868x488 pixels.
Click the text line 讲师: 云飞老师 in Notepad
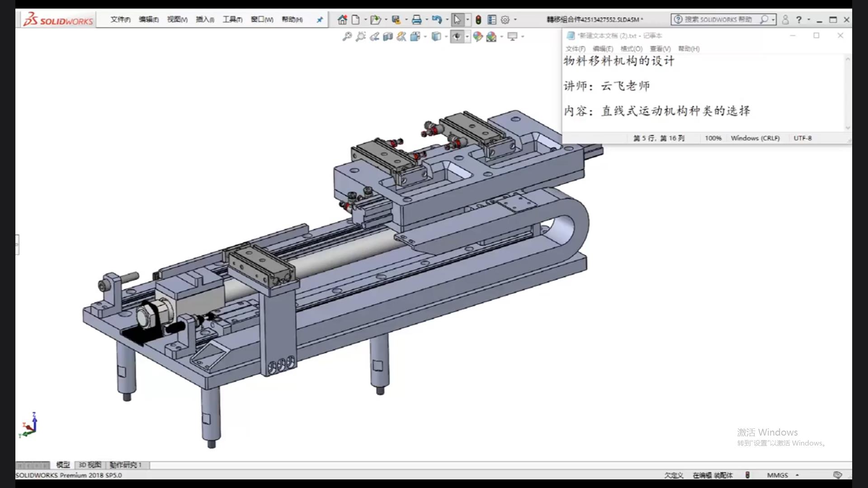click(606, 86)
